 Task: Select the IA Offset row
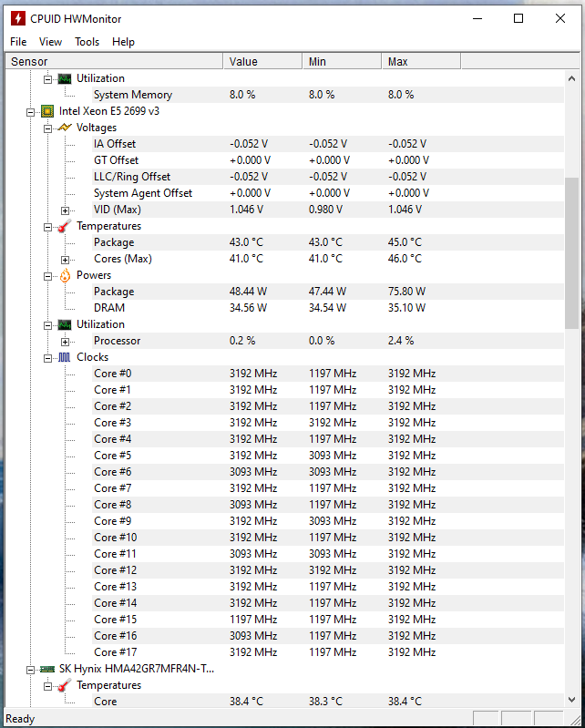click(328, 144)
